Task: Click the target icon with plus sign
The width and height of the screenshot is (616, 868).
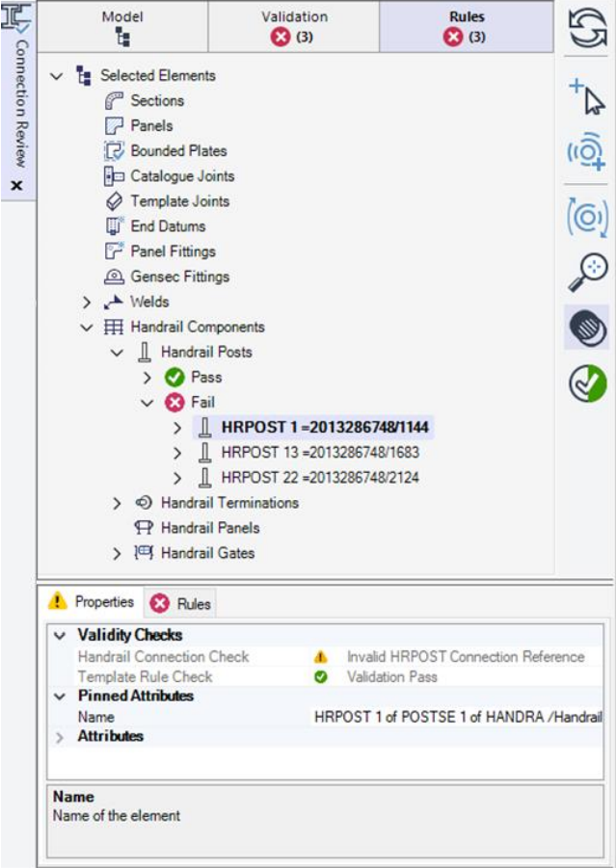Action: point(586,153)
